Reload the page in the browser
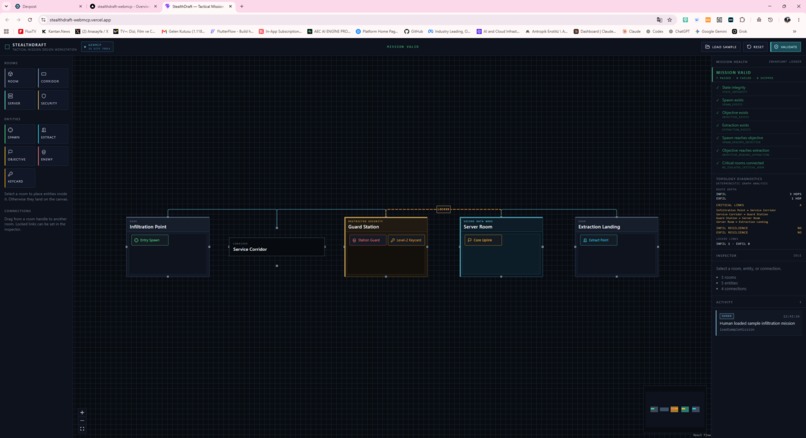This screenshot has height=438, width=806. (x=30, y=20)
